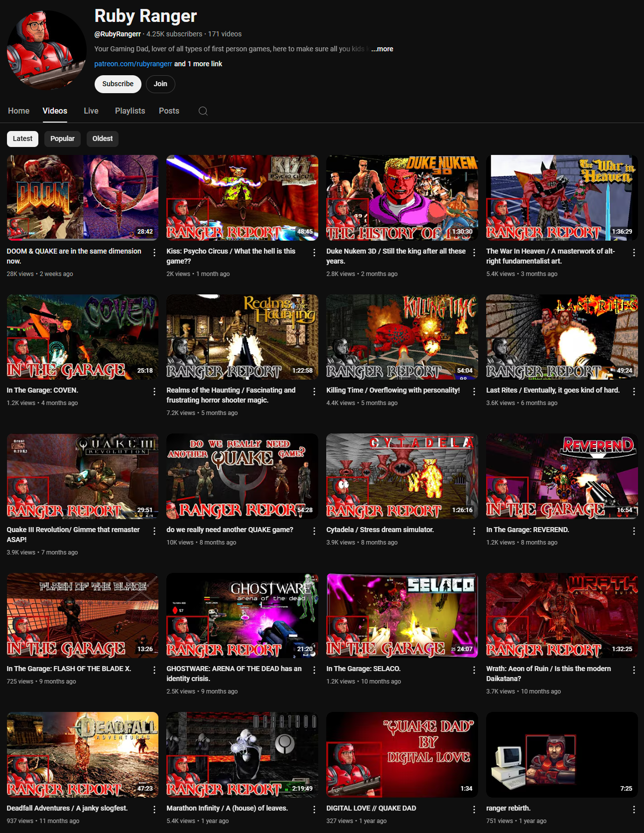
Task: Play the Selaco thumbnail
Action: point(402,615)
